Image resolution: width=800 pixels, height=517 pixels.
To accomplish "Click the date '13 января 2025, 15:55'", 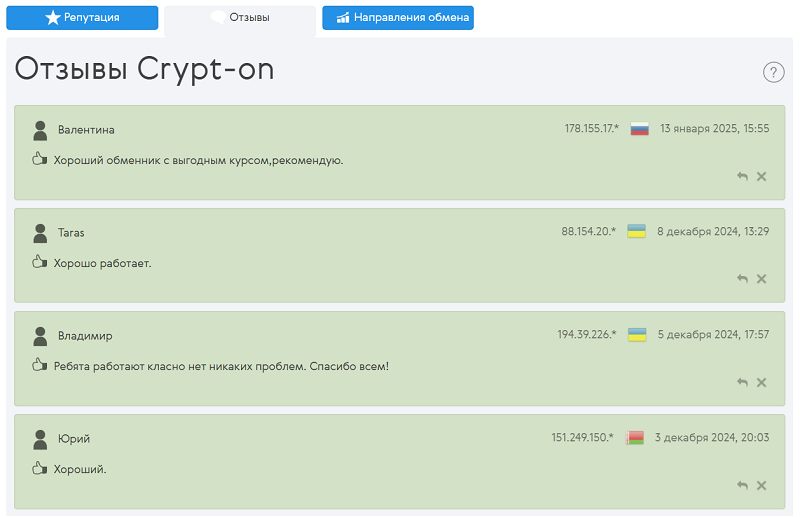I will 714,129.
